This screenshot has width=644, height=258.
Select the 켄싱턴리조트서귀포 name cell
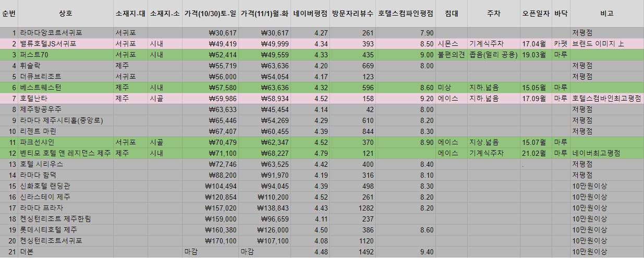[66, 241]
